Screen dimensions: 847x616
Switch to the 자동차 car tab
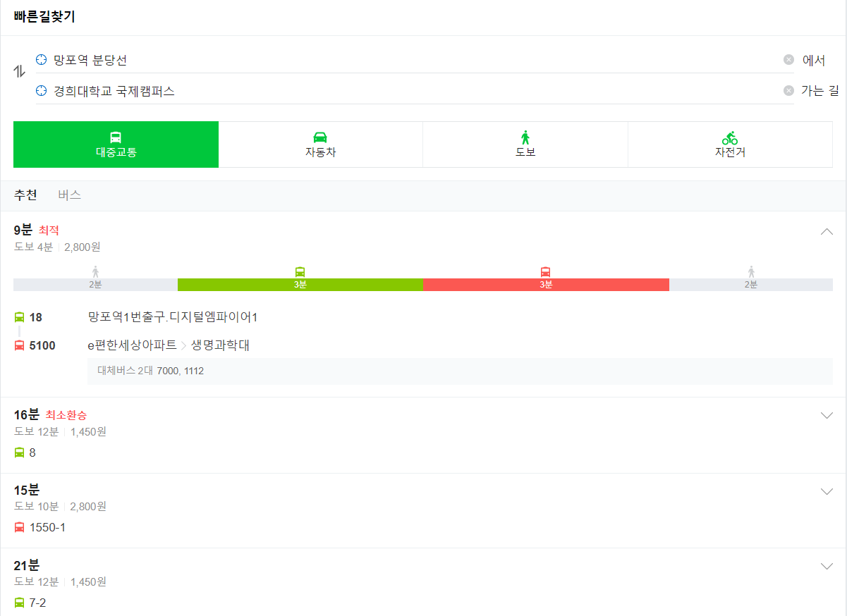[x=320, y=144]
